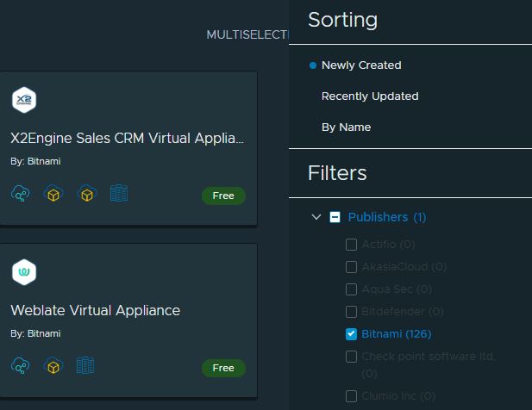Click the buildings icon on X2Engine card
The image size is (532, 410).
pyautogui.click(x=119, y=194)
